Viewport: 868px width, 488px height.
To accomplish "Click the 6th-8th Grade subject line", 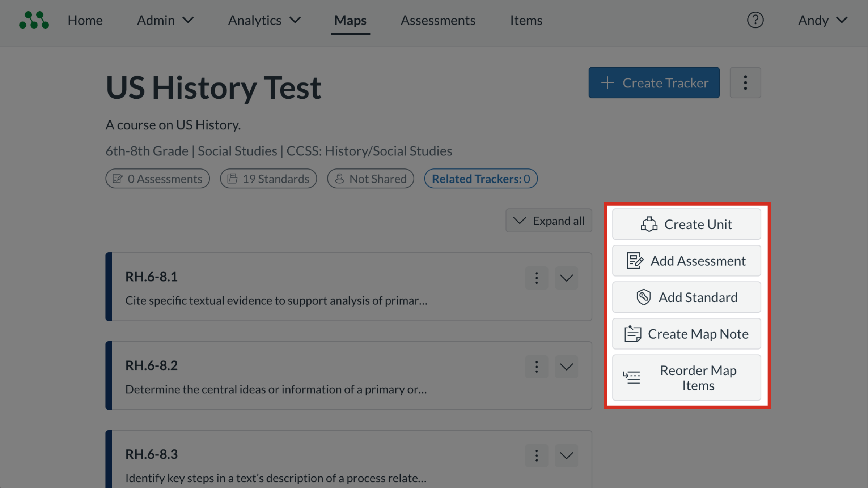I will click(x=279, y=151).
